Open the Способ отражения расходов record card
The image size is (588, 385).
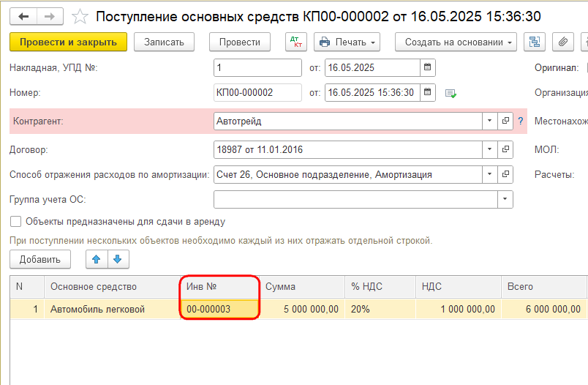pos(505,174)
